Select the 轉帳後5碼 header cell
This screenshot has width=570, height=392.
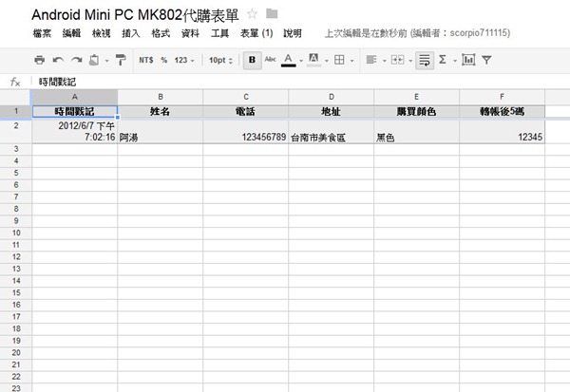coord(502,112)
